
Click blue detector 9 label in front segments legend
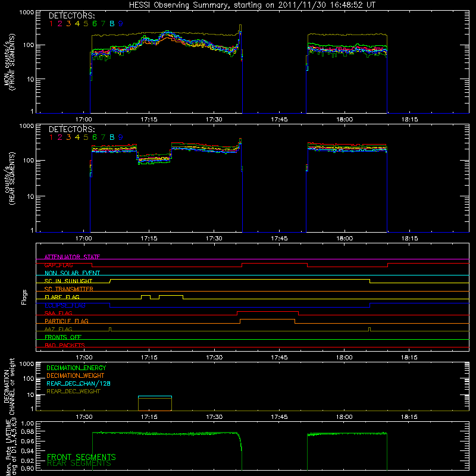coord(121,24)
